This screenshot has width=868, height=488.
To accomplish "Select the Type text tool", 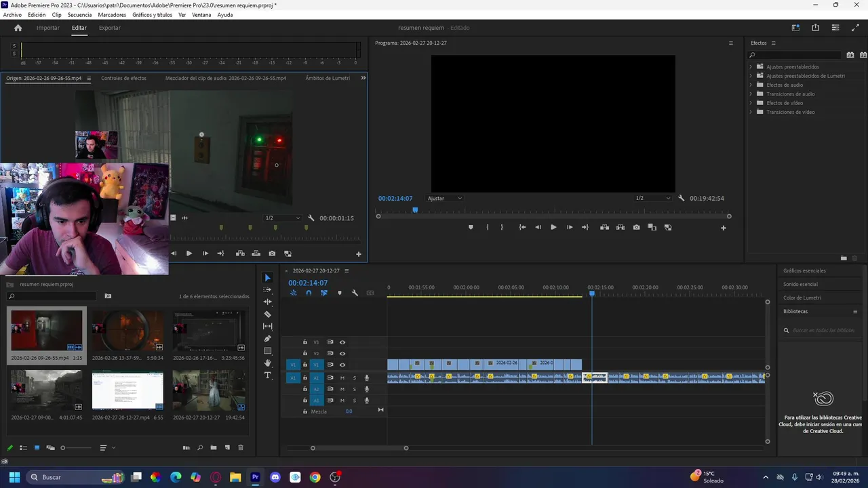I will point(267,375).
